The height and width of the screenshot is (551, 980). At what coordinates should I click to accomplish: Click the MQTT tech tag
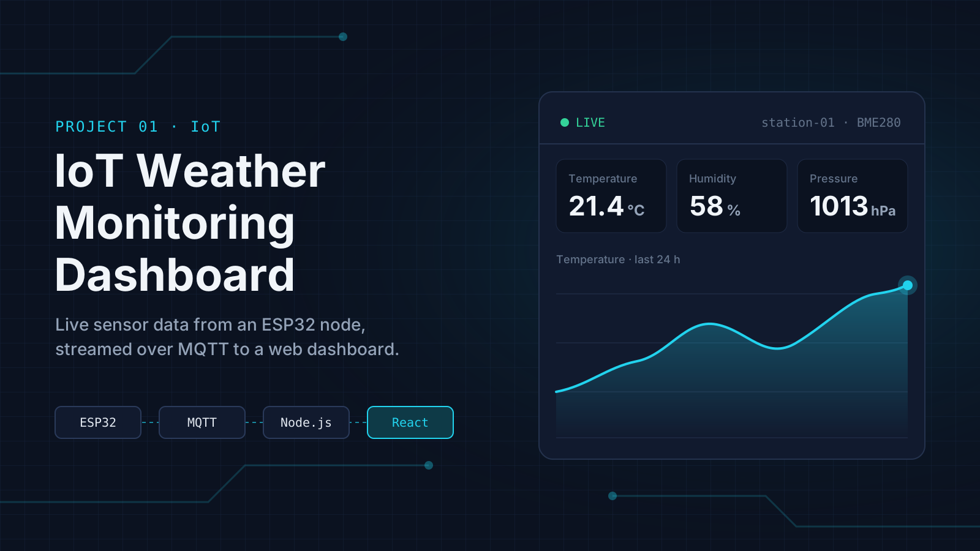[x=202, y=422]
